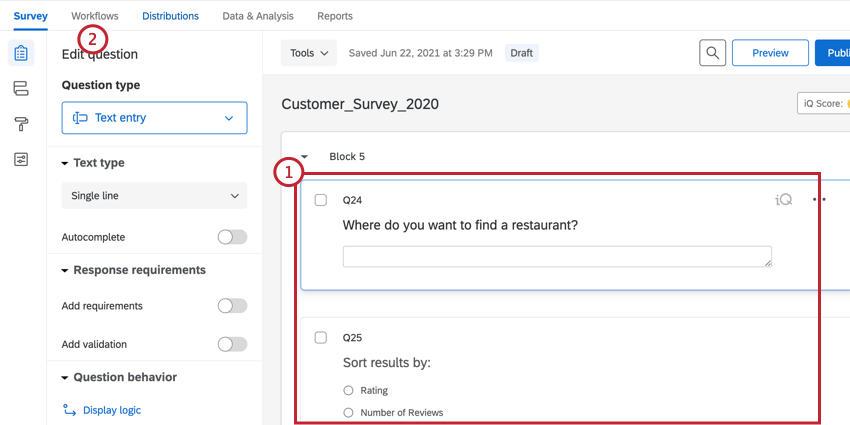Click the search magnifier icon

pos(712,53)
